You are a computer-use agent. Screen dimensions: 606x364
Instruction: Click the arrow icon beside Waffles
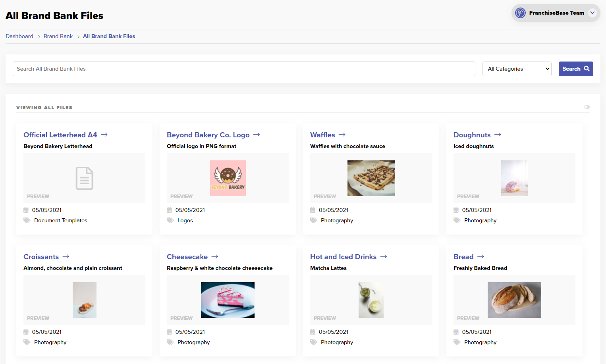pyautogui.click(x=342, y=135)
